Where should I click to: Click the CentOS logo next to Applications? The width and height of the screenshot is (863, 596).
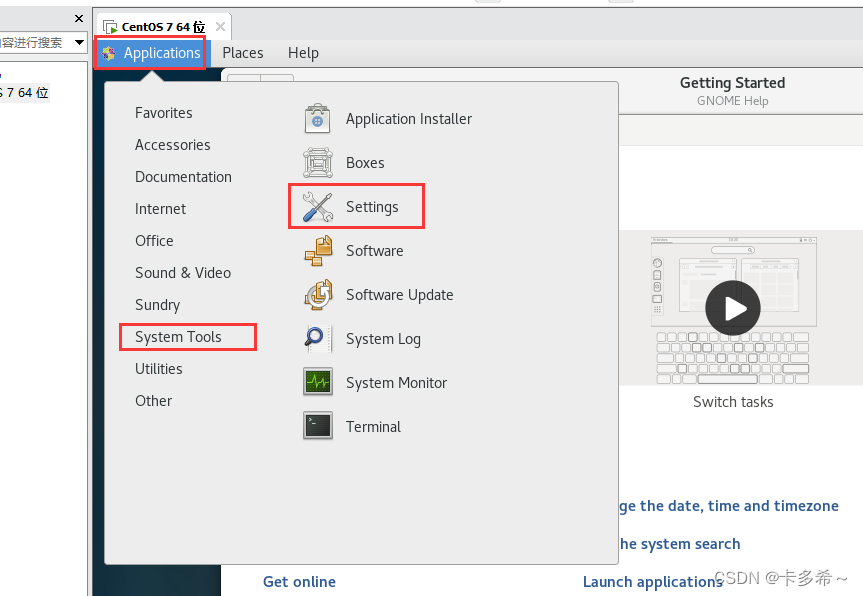coord(108,53)
